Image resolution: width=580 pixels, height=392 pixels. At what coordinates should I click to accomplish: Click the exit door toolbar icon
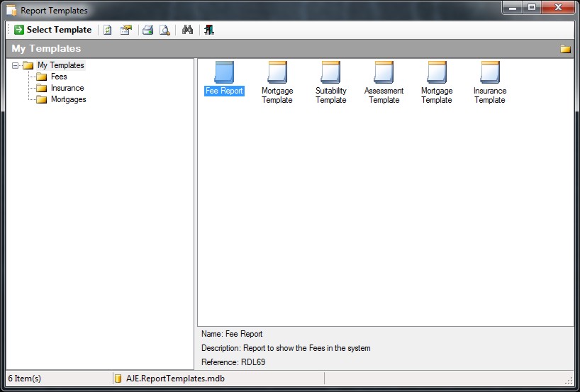(208, 30)
